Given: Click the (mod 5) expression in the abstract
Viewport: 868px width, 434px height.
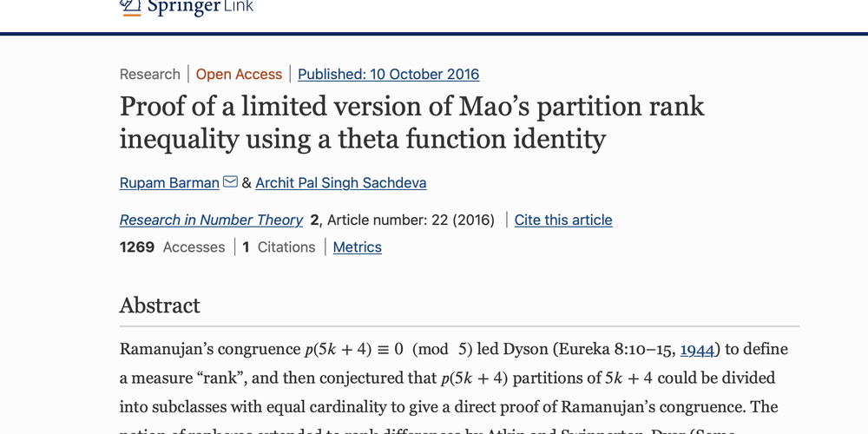Looking at the screenshot, I should click(443, 350).
